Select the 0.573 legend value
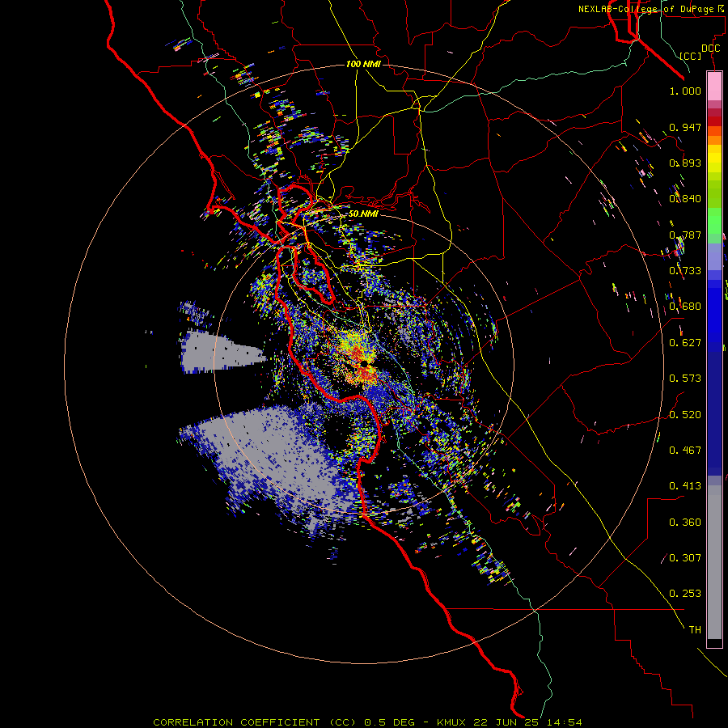 [x=685, y=379]
